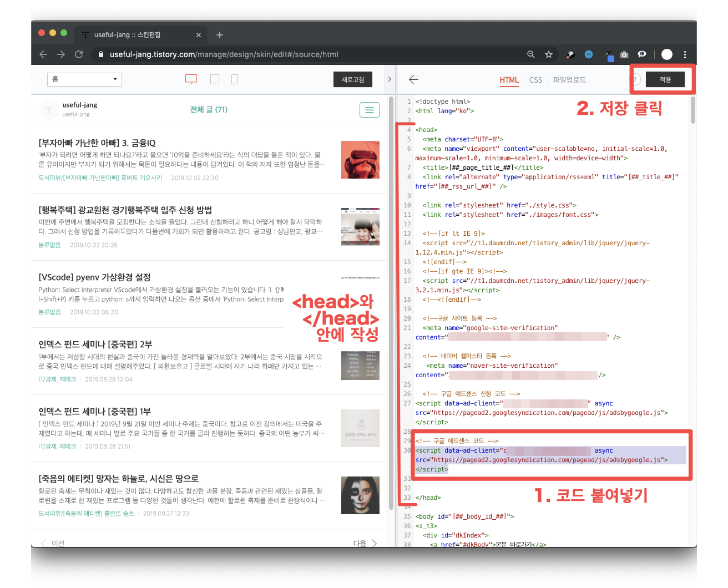
Task: Switch preview to desktop monitor view
Action: (x=191, y=79)
